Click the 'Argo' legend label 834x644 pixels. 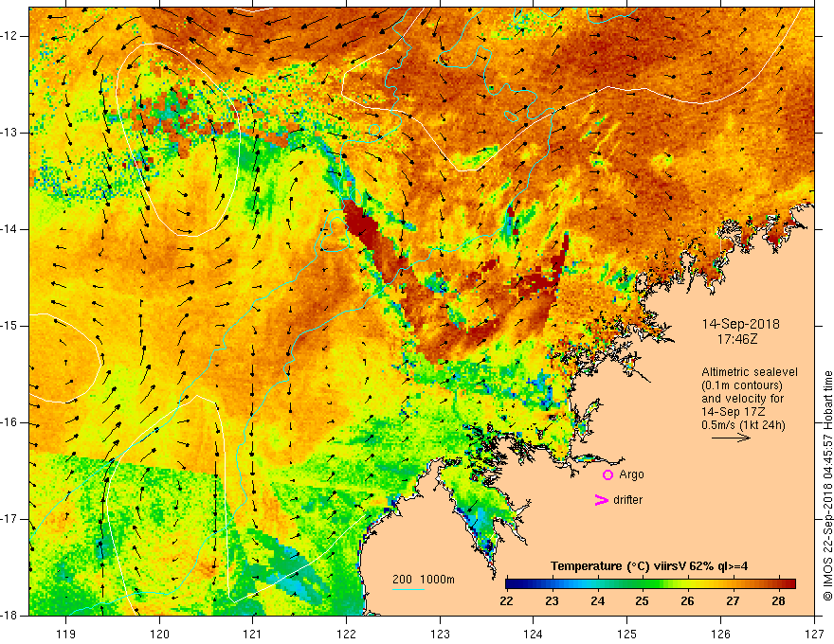(x=631, y=474)
